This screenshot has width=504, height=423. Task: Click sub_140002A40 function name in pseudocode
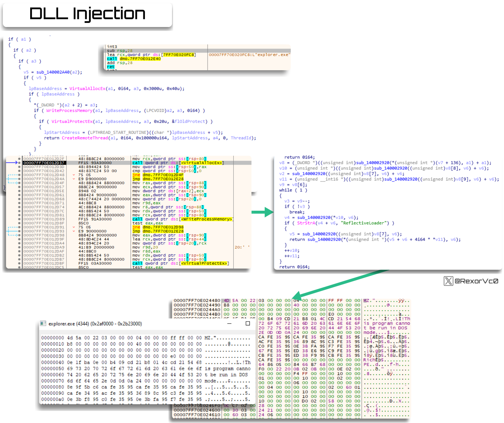(x=53, y=72)
